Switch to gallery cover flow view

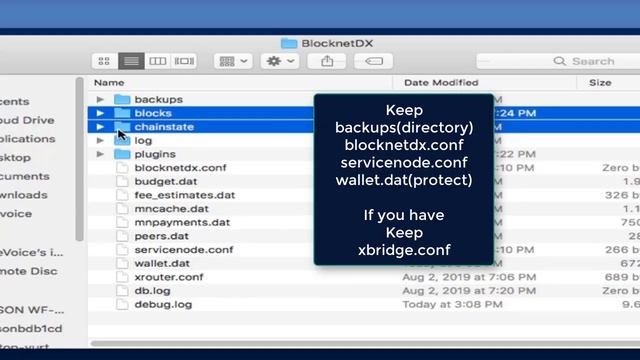(184, 61)
